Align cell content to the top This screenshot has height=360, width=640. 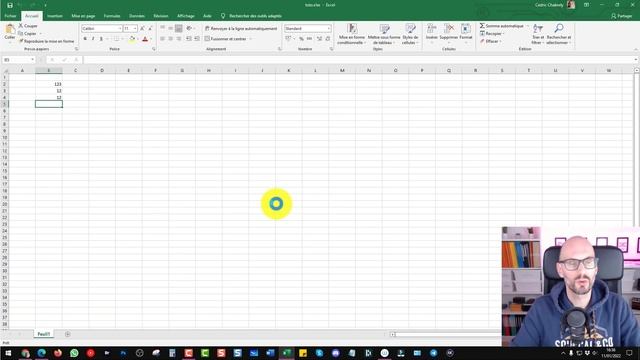tap(162, 28)
